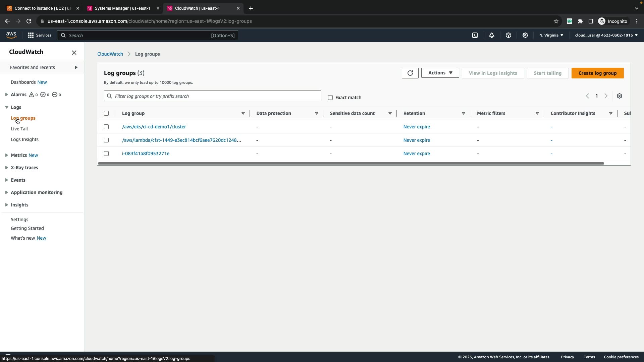Expand the Metrics navigation section

pos(6,155)
